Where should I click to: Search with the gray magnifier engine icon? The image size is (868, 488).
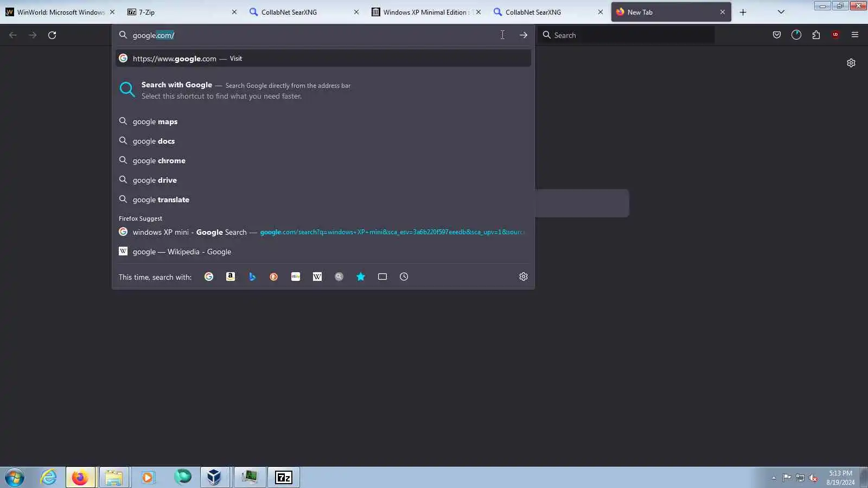pos(339,277)
